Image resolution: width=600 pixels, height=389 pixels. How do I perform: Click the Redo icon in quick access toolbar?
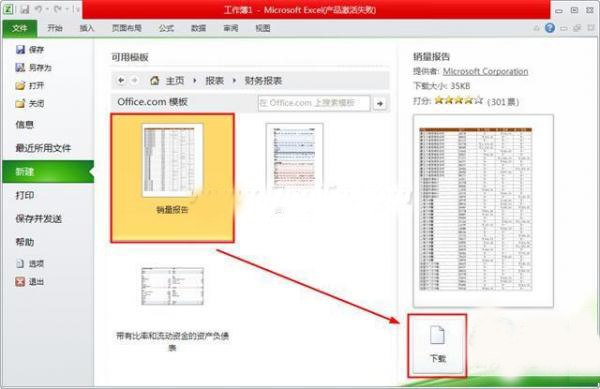[58, 9]
